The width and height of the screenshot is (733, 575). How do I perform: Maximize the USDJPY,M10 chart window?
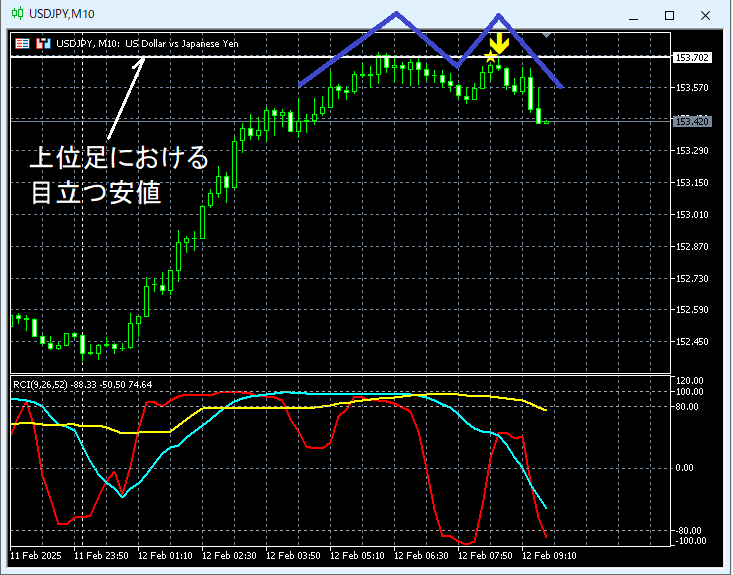669,15
